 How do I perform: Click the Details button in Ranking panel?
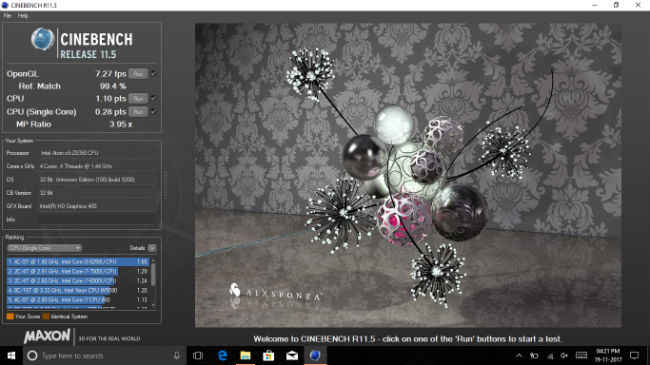[152, 248]
